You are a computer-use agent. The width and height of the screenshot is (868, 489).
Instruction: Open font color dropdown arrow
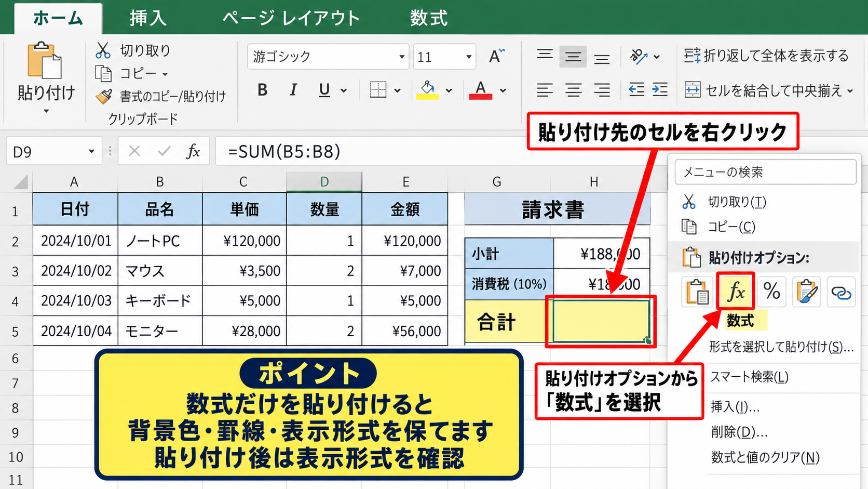tap(503, 90)
